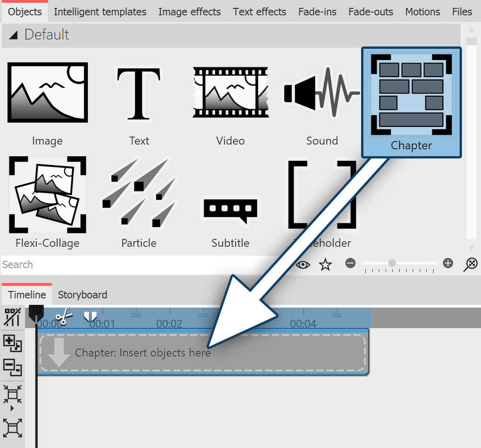Choose the Video object from toolbox
This screenshot has height=448, width=481.
pos(231,93)
